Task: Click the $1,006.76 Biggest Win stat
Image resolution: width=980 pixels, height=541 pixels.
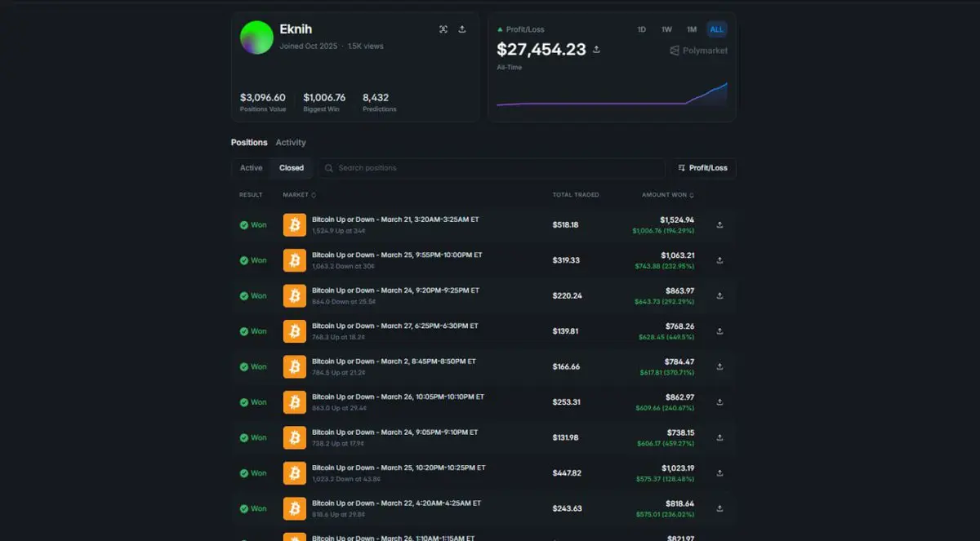Action: pos(324,101)
